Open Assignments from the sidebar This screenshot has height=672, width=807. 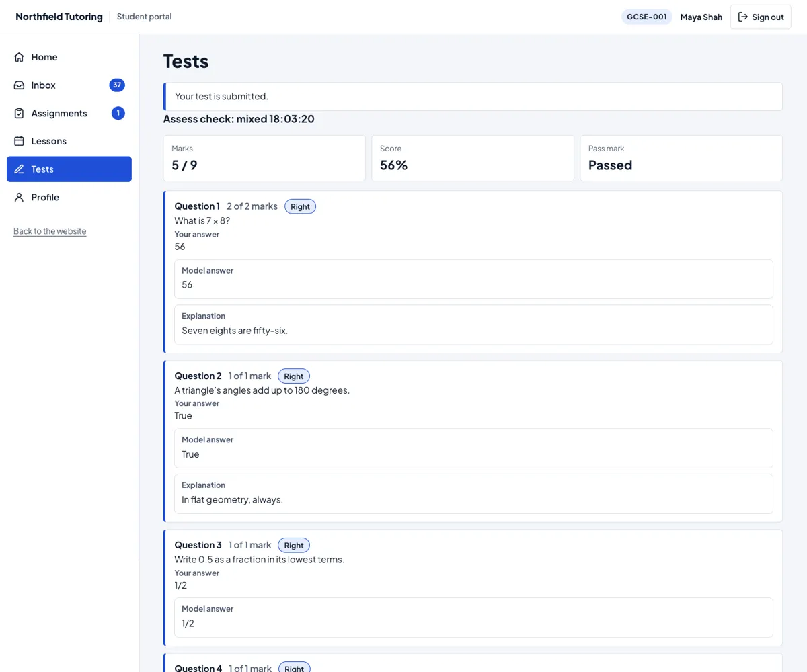coord(69,114)
